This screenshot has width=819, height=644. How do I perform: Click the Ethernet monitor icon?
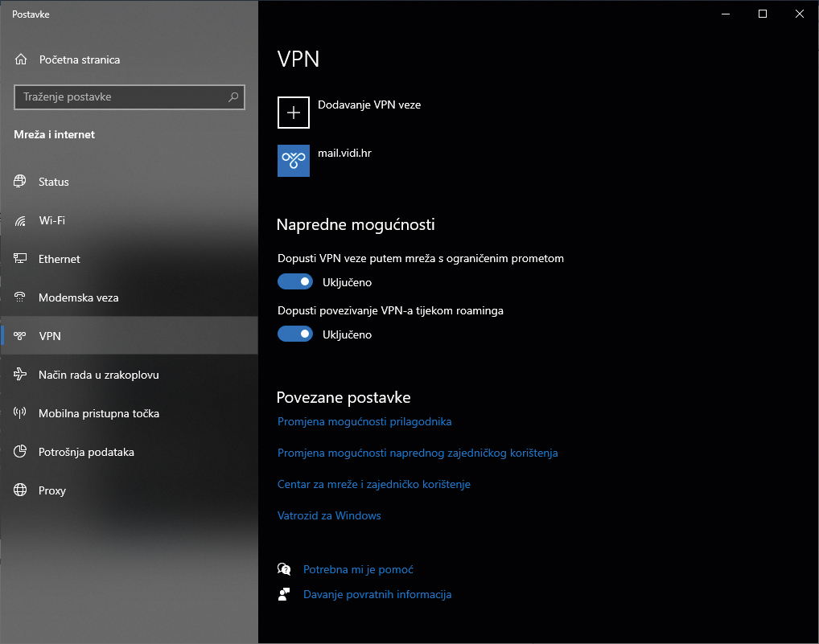coord(21,259)
